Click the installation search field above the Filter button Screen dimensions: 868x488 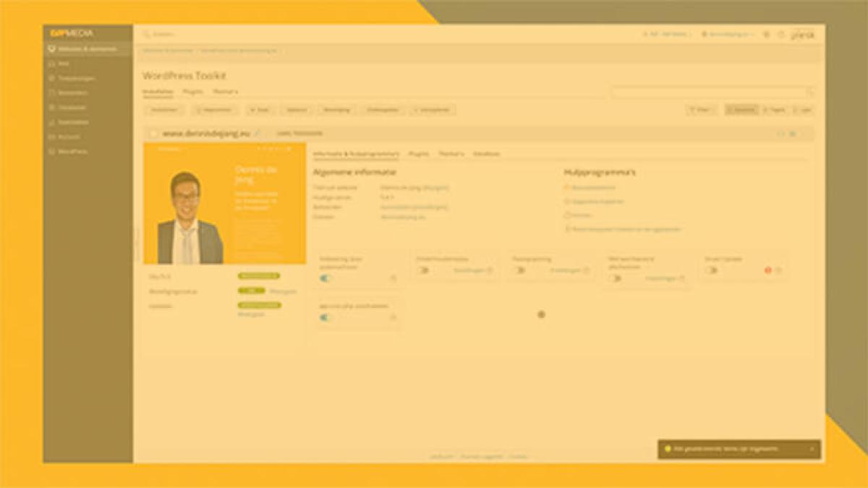(x=712, y=93)
